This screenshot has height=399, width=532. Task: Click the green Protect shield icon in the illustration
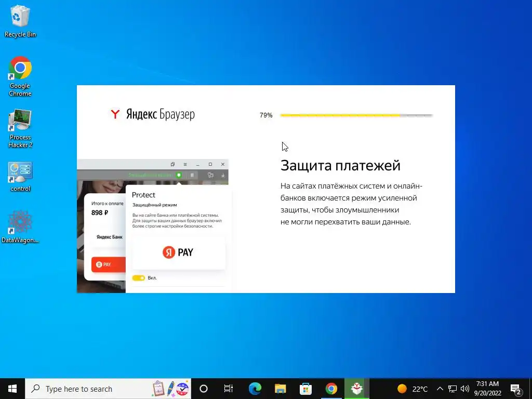point(179,175)
